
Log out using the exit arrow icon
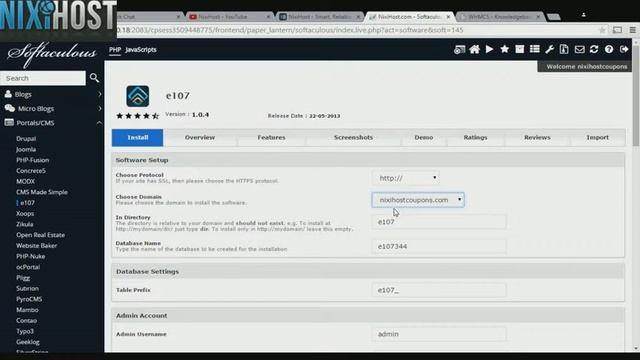[624, 49]
